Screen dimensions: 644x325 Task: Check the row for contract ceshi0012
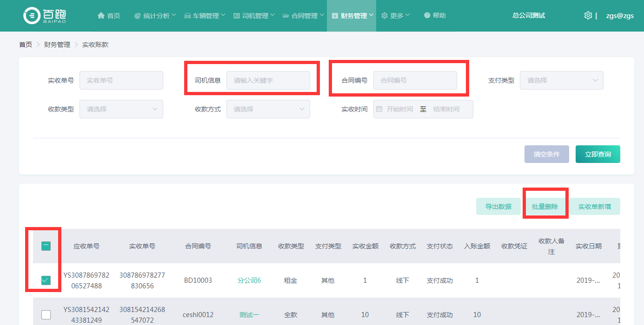point(46,315)
